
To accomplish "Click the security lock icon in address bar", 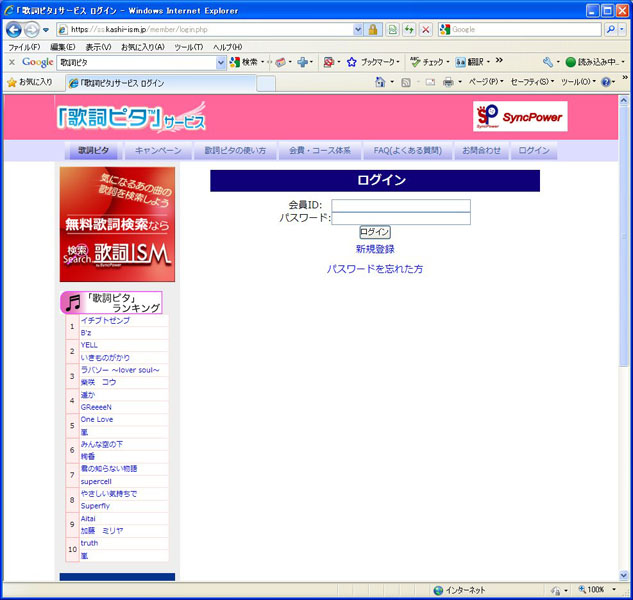I will point(373,30).
